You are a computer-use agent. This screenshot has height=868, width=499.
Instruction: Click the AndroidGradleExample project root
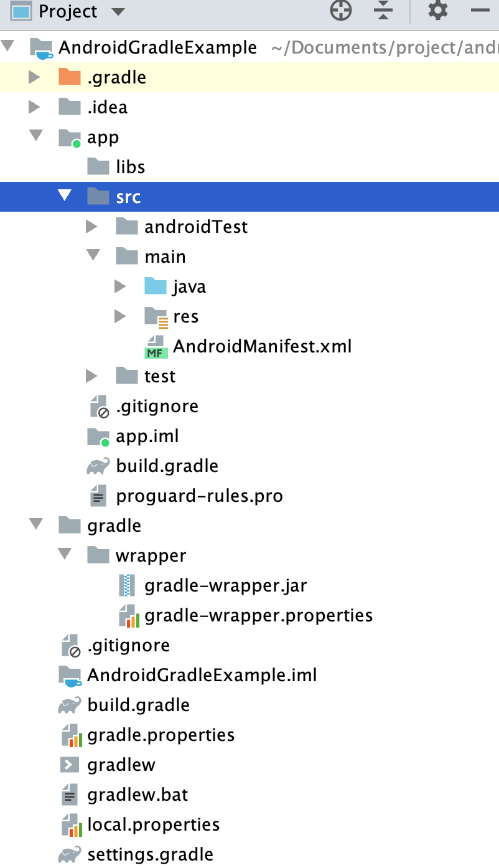click(158, 47)
